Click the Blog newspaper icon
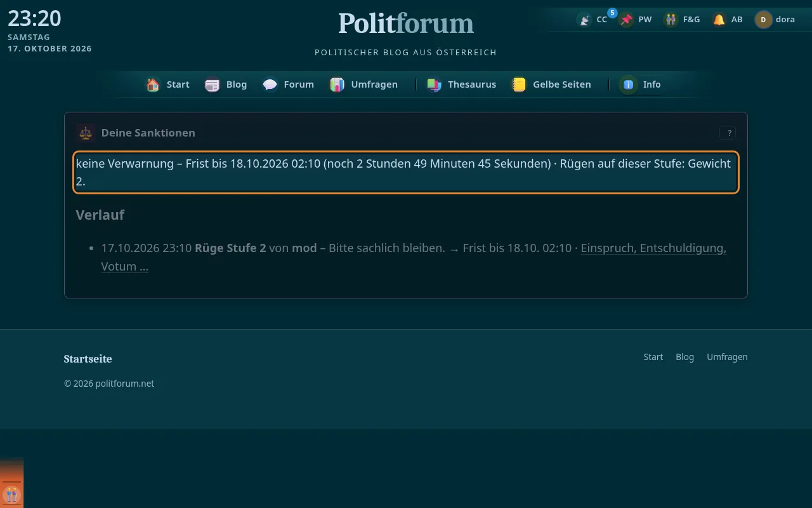 [212, 84]
